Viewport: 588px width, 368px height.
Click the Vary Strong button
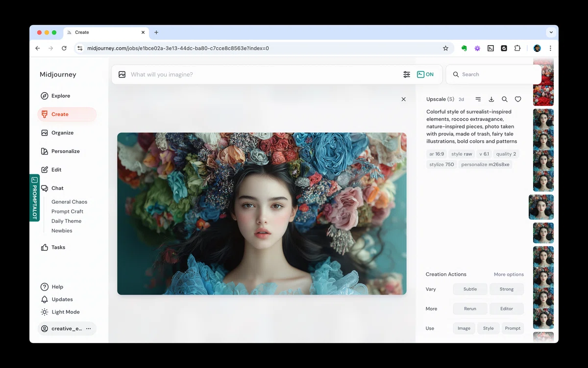click(507, 289)
